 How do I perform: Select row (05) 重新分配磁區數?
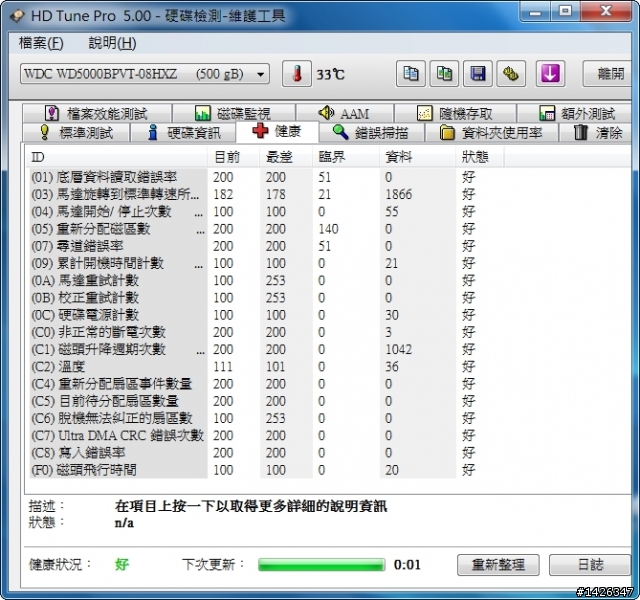267,229
